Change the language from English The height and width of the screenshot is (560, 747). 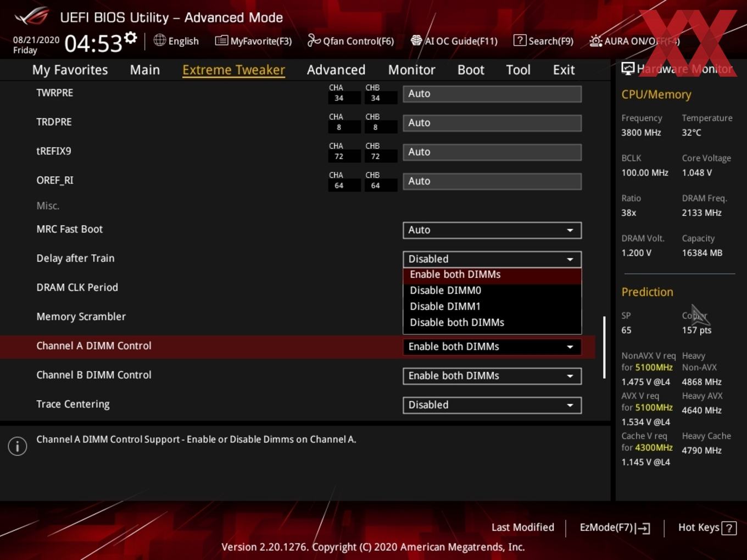[176, 41]
